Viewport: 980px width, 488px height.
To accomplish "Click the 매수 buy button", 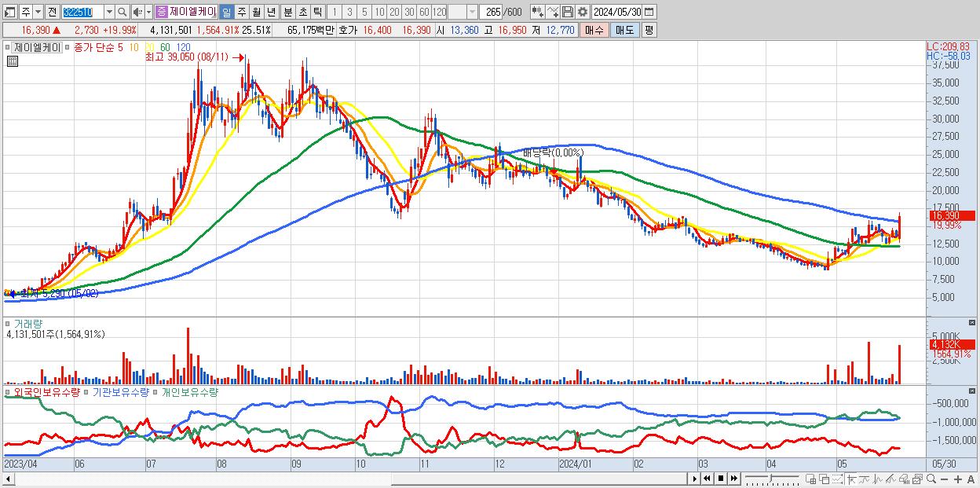I will tap(594, 30).
